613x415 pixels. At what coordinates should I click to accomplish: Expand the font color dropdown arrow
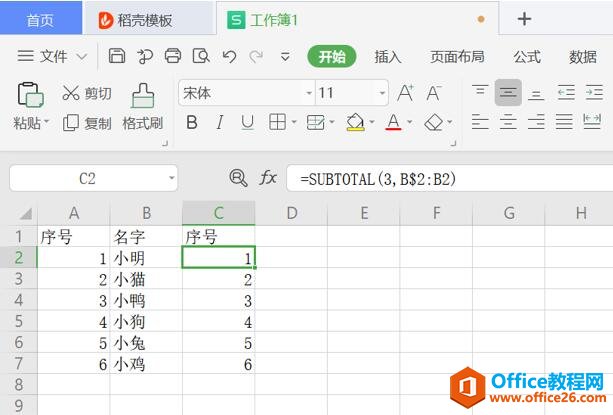tap(410, 122)
